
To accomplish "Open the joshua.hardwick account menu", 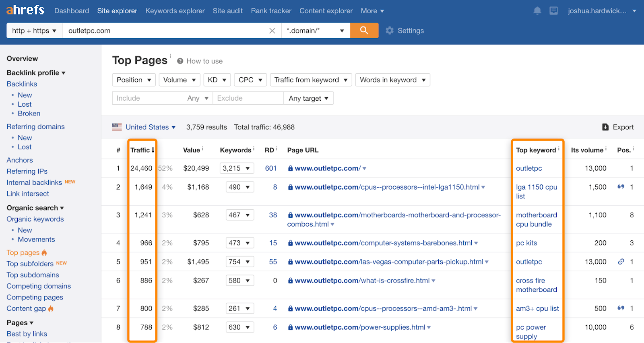I will (x=602, y=11).
